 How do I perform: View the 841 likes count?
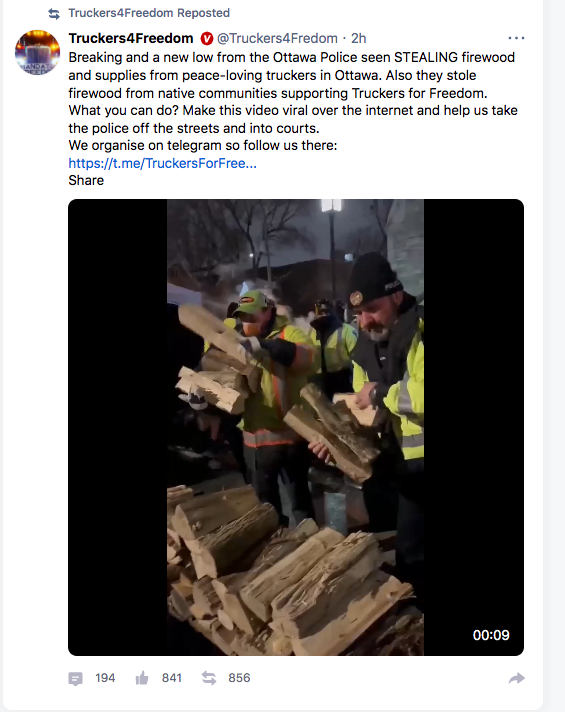[172, 678]
